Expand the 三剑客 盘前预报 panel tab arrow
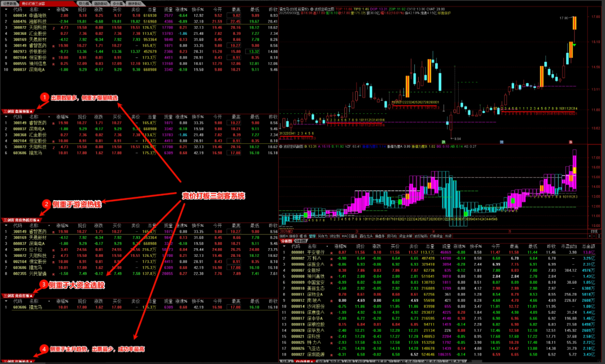The width and height of the screenshot is (605, 364). 31,111
